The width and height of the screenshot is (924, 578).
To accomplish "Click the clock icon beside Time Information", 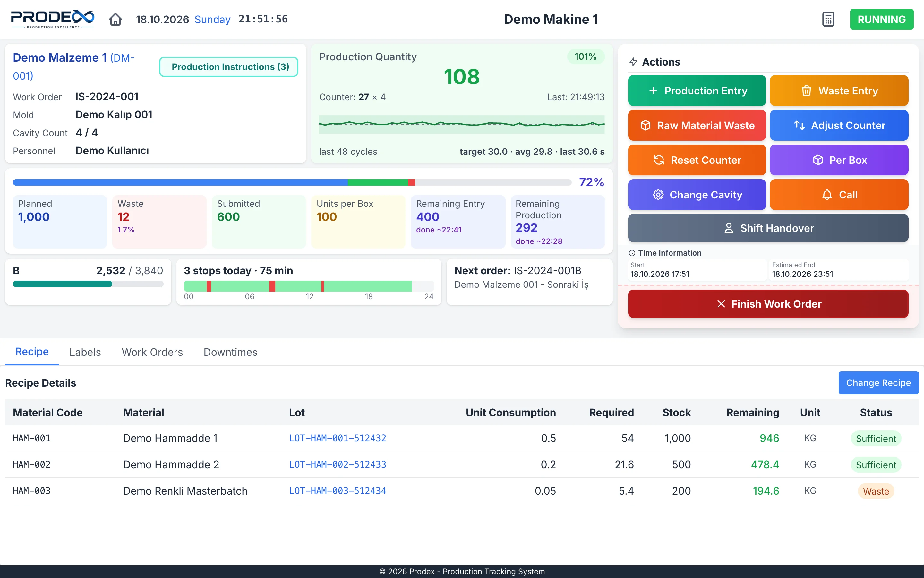I will (x=632, y=253).
